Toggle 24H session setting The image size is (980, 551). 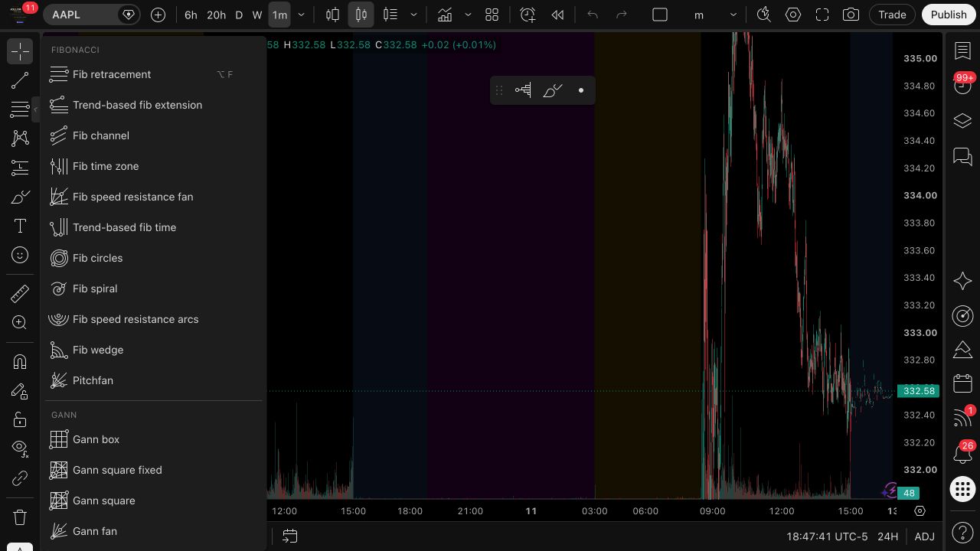tap(887, 536)
